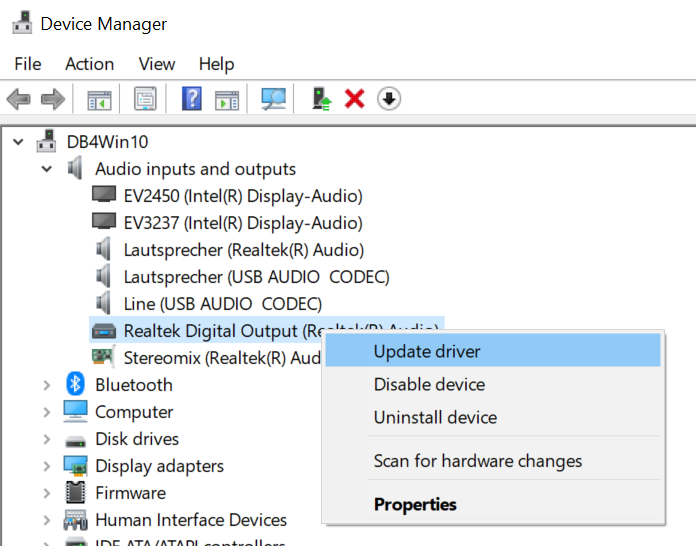696x546 pixels.
Task: Select Lautsprecher (USB AUDIO CODEC) device
Action: [x=256, y=277]
